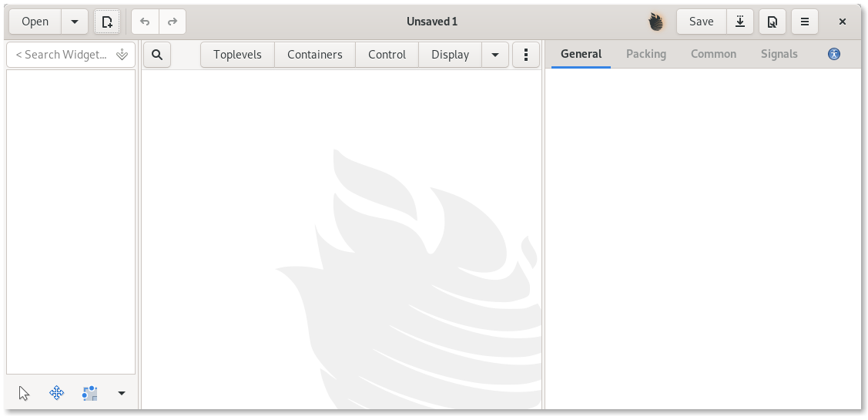Enable drag and resize mode
This screenshot has width=868, height=420.
point(57,394)
